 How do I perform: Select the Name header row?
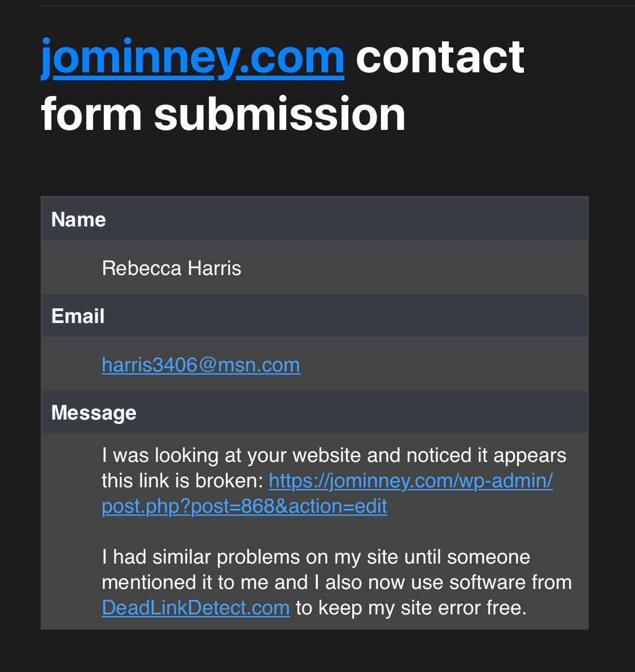tap(314, 219)
